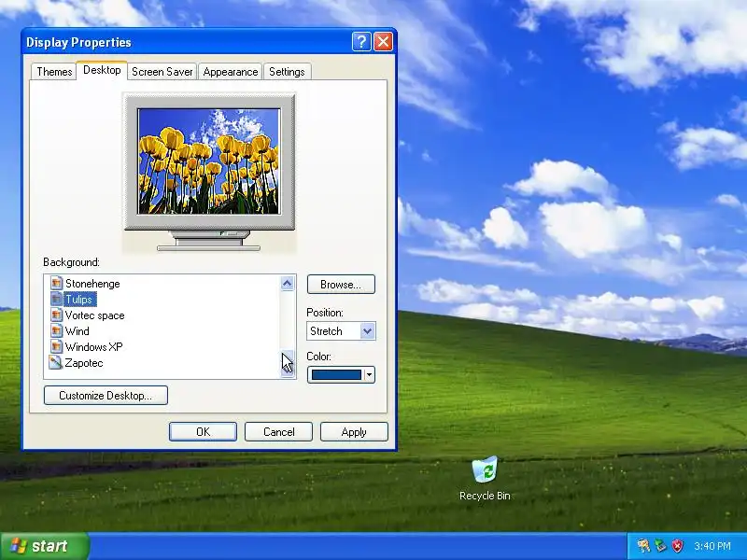Click the Browse... button
747x560 pixels.
coord(341,285)
